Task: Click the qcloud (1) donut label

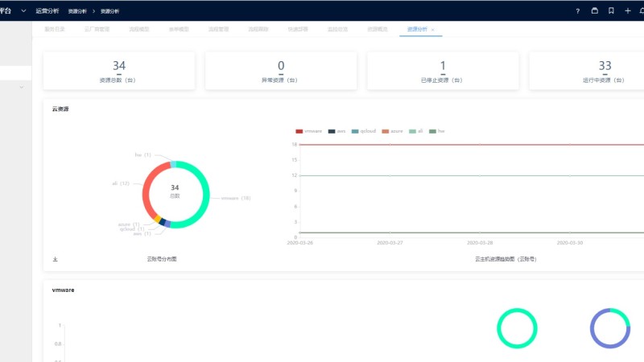Action: tap(132, 229)
